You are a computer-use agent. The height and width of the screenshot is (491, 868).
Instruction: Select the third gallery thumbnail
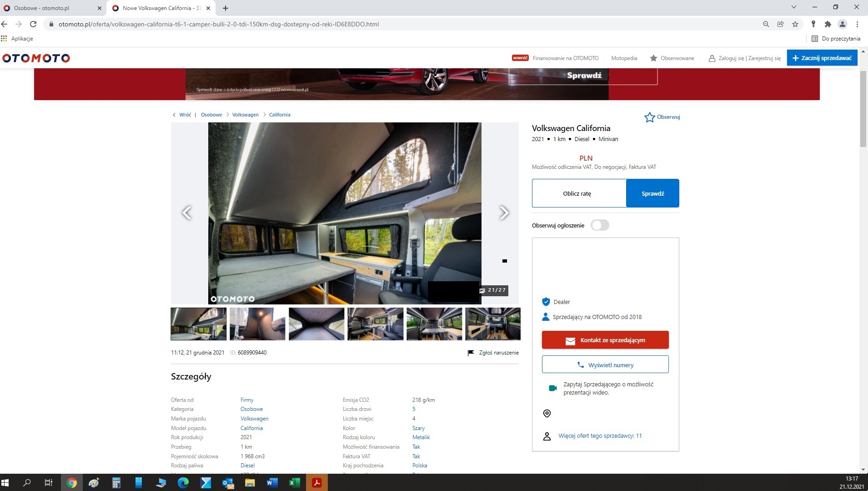(316, 324)
